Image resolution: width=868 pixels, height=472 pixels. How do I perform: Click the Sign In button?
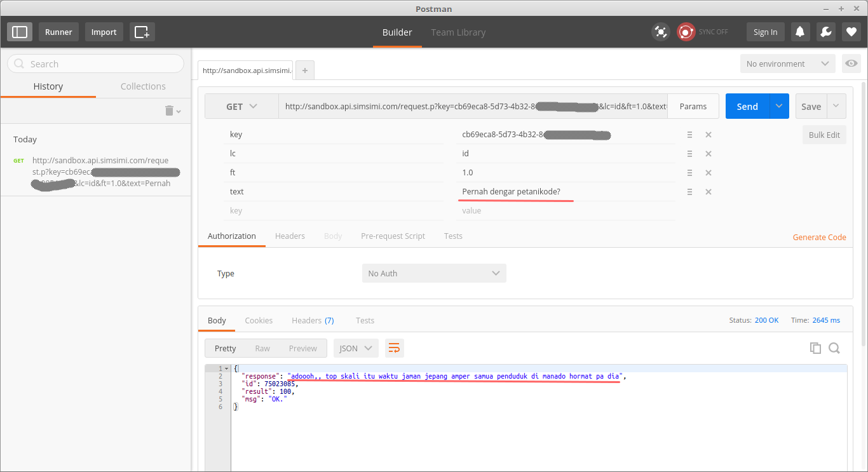click(765, 32)
